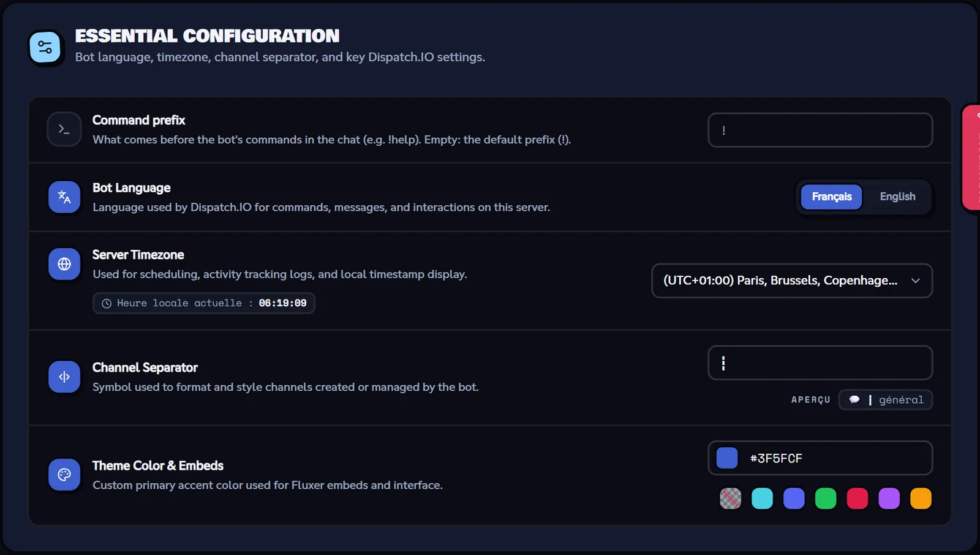Click the Bot Language label

point(131,188)
